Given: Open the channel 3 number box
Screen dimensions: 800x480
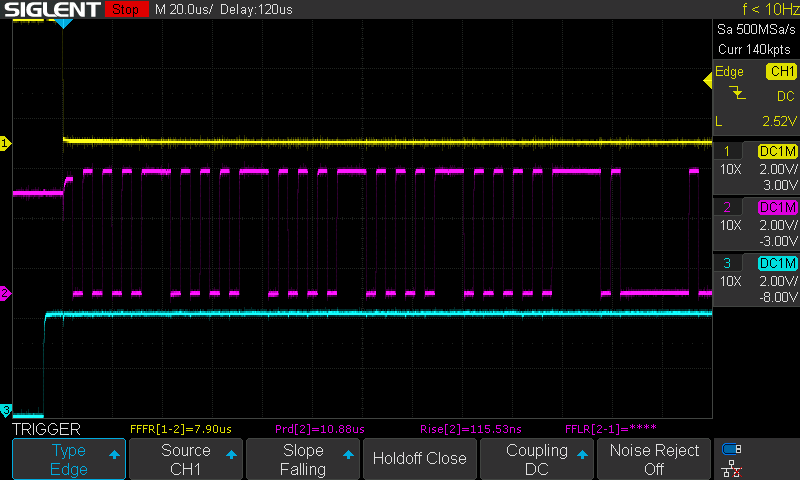Looking at the screenshot, I should [727, 263].
